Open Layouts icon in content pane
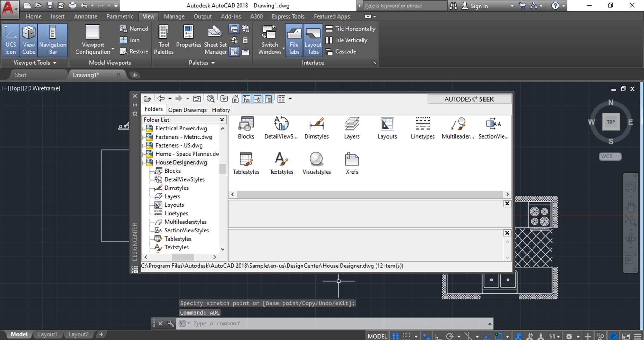The height and width of the screenshot is (340, 644). [x=387, y=128]
